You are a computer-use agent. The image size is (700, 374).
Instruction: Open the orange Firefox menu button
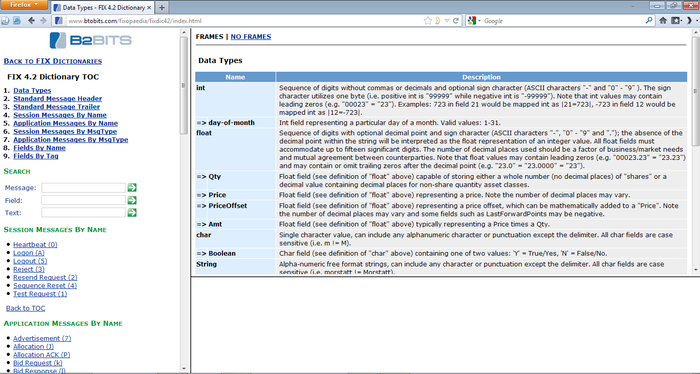[x=24, y=5]
